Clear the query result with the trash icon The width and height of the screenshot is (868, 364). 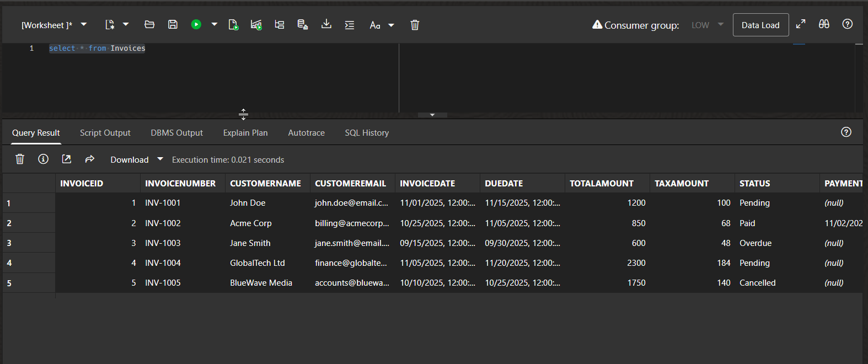20,159
